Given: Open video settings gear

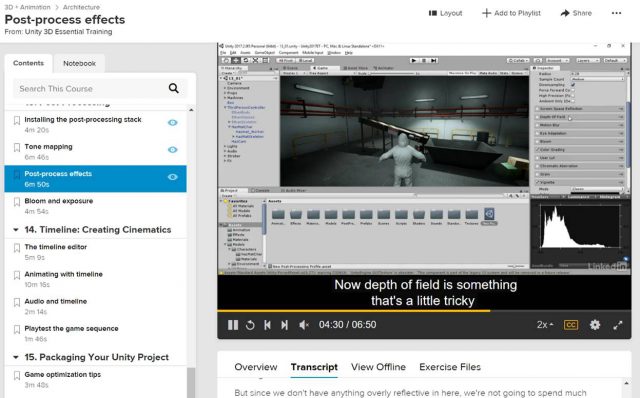Looking at the screenshot, I should [595, 325].
